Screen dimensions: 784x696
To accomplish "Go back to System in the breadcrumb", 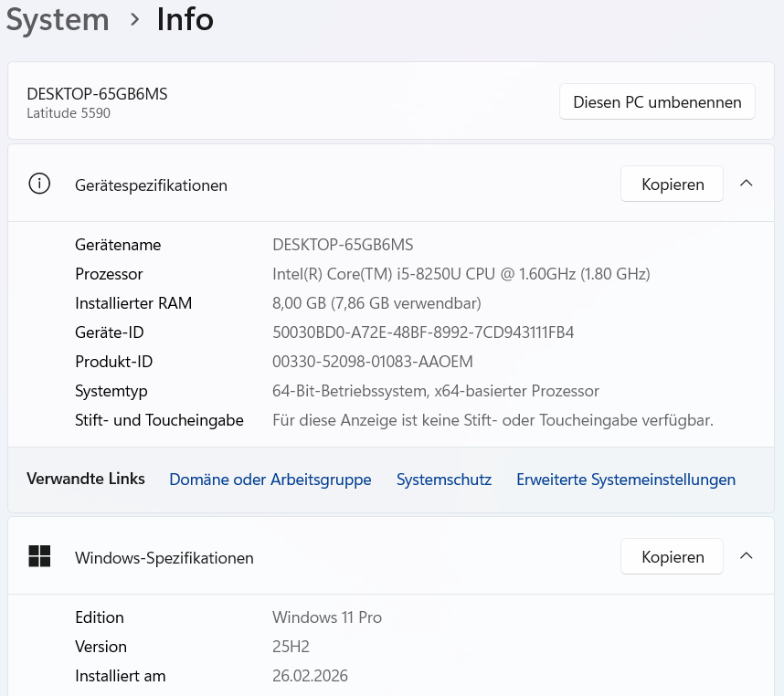I will (x=58, y=20).
